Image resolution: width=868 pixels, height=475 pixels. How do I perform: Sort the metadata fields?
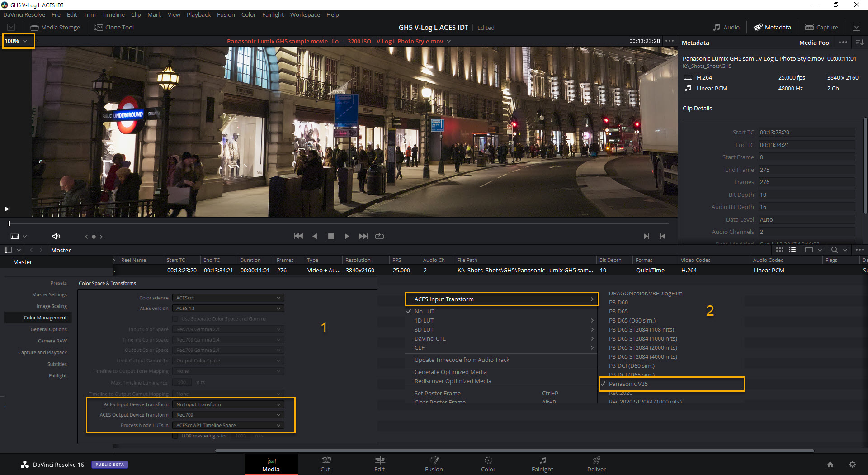860,42
